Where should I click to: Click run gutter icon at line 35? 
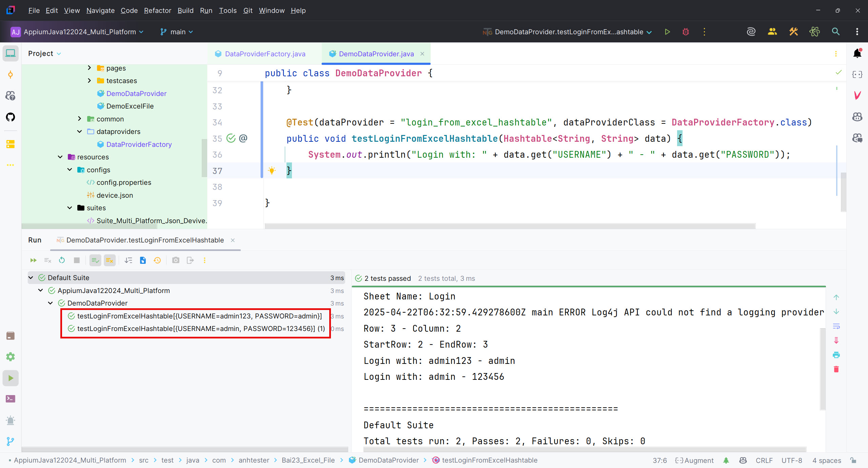coord(231,138)
